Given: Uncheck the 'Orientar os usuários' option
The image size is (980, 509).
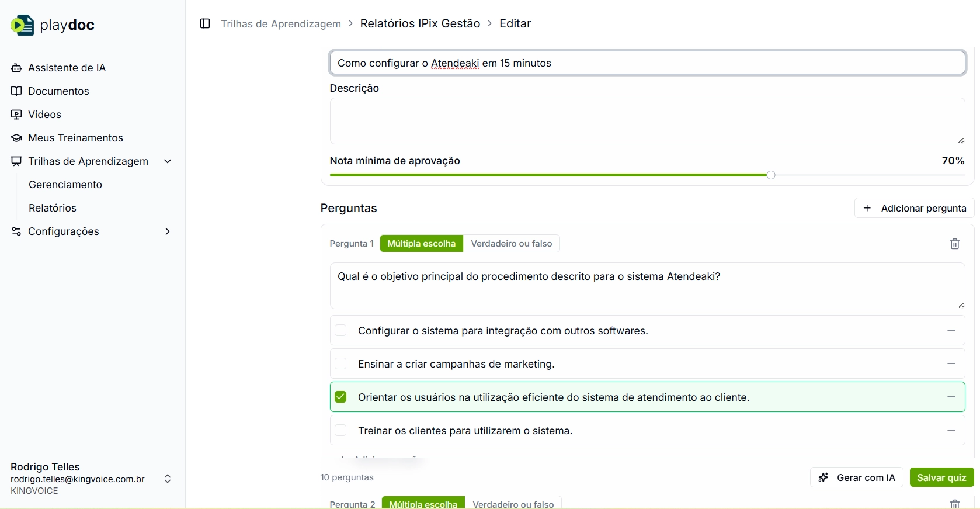Looking at the screenshot, I should click(x=340, y=397).
